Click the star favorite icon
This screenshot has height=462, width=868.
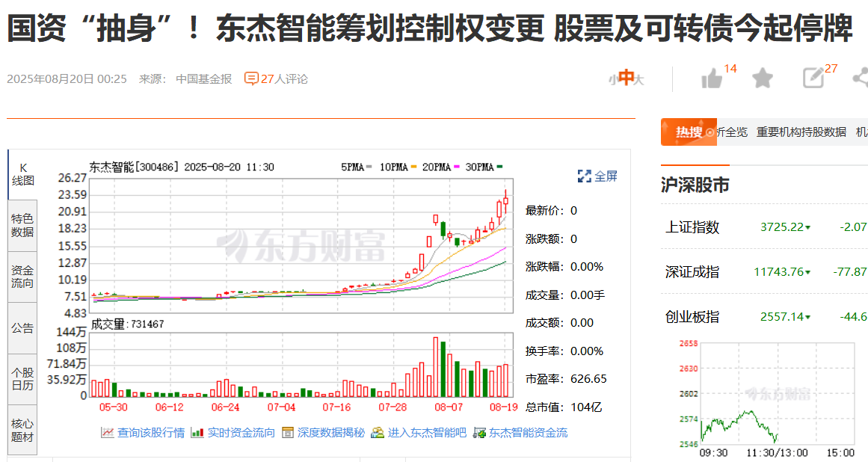pos(763,78)
